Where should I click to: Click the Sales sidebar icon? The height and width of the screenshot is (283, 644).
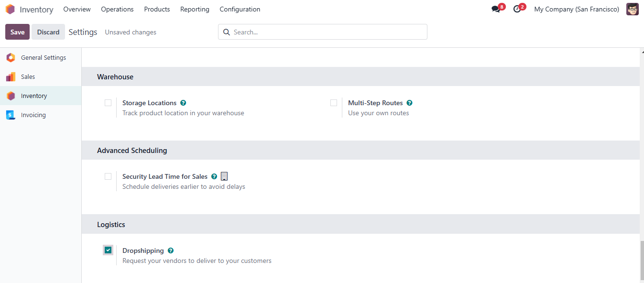(x=11, y=76)
